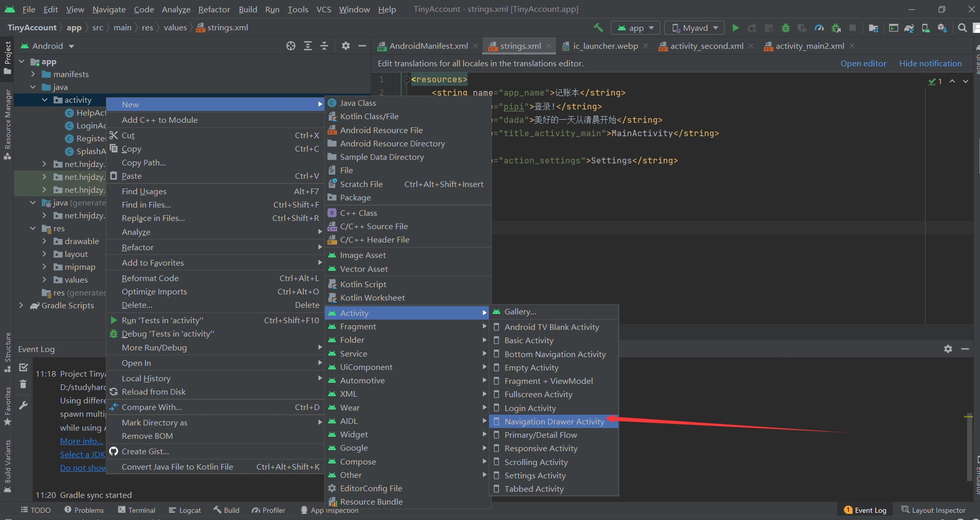Image resolution: width=980 pixels, height=520 pixels.
Task: Select Settings Activity template
Action: (x=553, y=475)
